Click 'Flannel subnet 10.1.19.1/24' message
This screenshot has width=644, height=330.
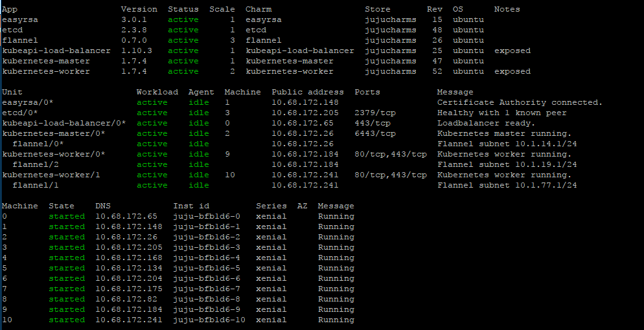[x=507, y=164]
